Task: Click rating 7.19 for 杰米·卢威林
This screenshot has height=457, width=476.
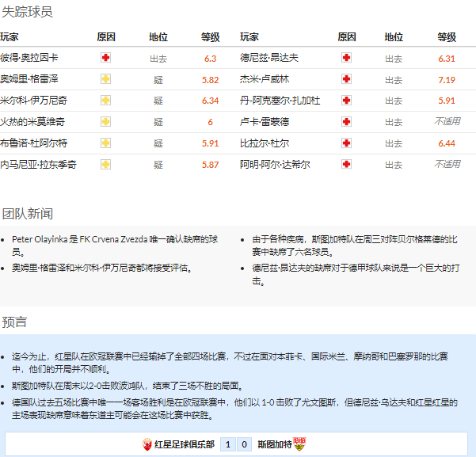Action: coord(447,79)
